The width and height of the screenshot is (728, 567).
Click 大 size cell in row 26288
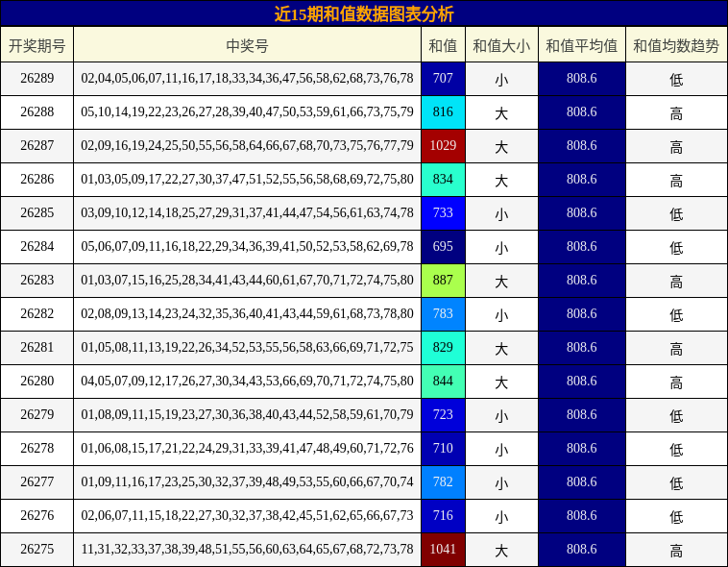click(x=501, y=112)
